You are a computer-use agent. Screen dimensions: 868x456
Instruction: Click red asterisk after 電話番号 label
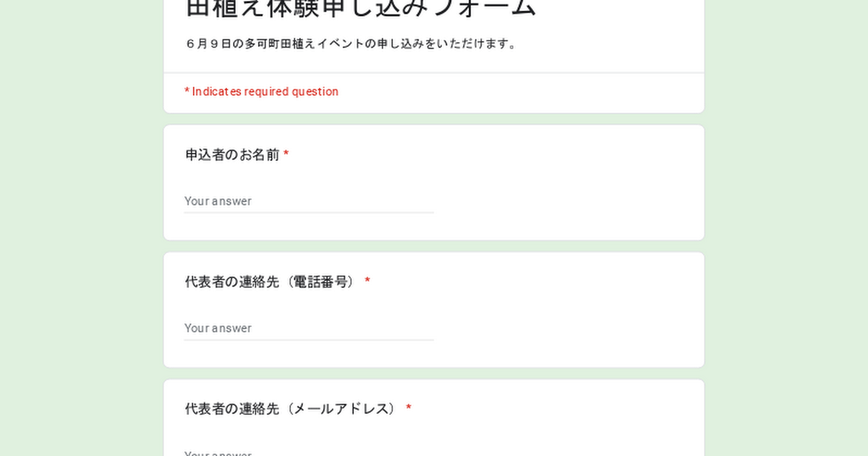coord(367,282)
